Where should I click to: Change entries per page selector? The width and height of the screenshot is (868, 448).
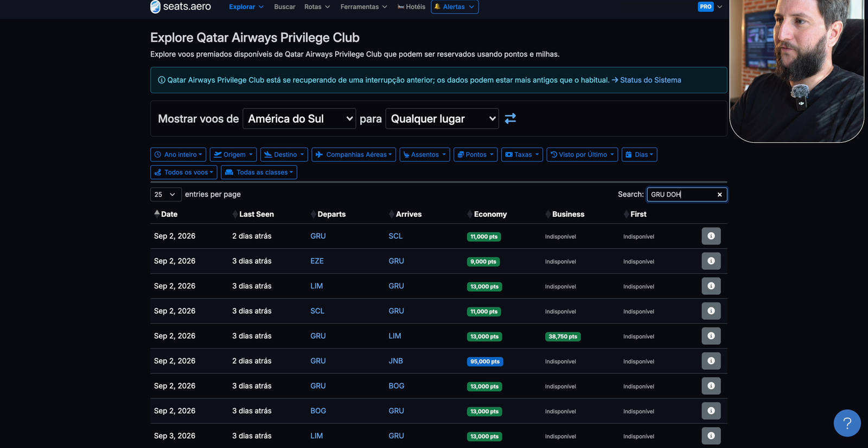click(165, 194)
